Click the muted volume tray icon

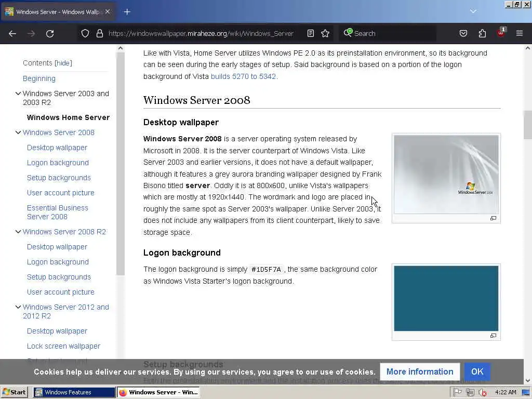click(483, 393)
